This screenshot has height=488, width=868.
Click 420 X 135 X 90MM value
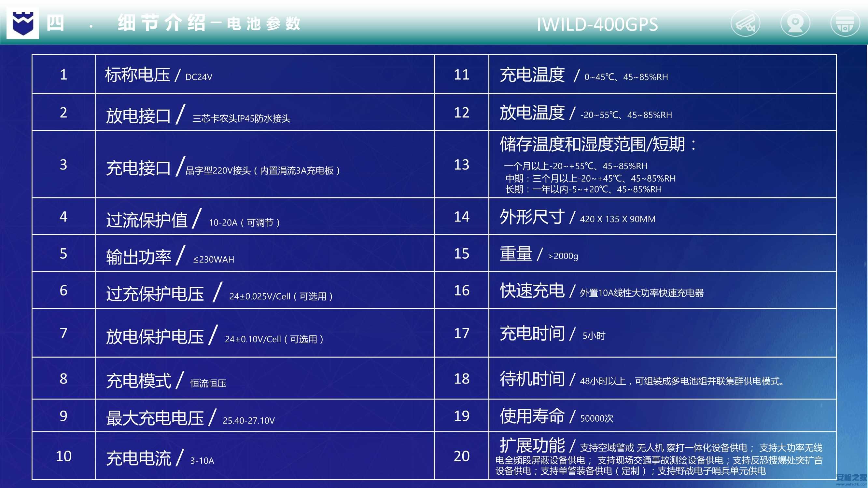618,219
